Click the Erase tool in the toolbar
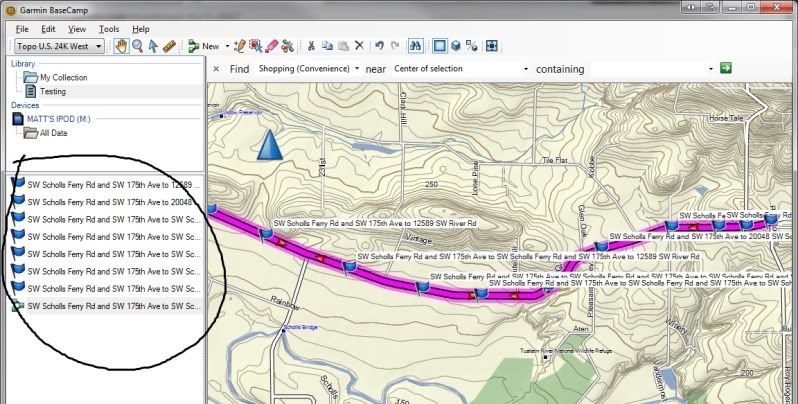Image resolution: width=798 pixels, height=404 pixels. pos(272,46)
